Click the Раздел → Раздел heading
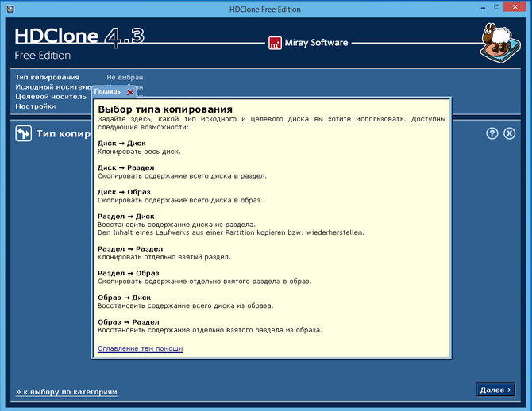Viewport: 532px width, 411px height. [130, 249]
